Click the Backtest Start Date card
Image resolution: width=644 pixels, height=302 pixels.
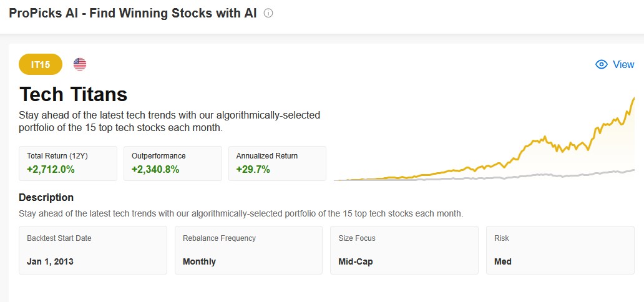[93, 250]
